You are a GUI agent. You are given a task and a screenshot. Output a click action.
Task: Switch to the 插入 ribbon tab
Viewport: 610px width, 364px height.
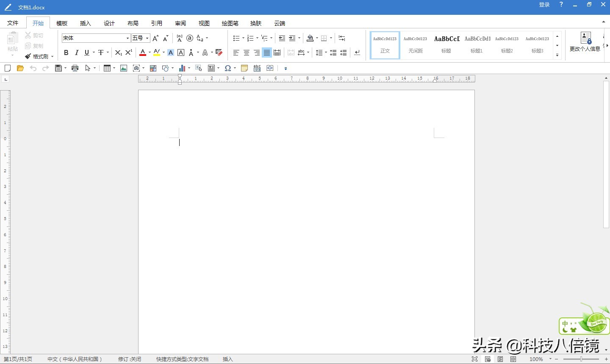pos(86,23)
